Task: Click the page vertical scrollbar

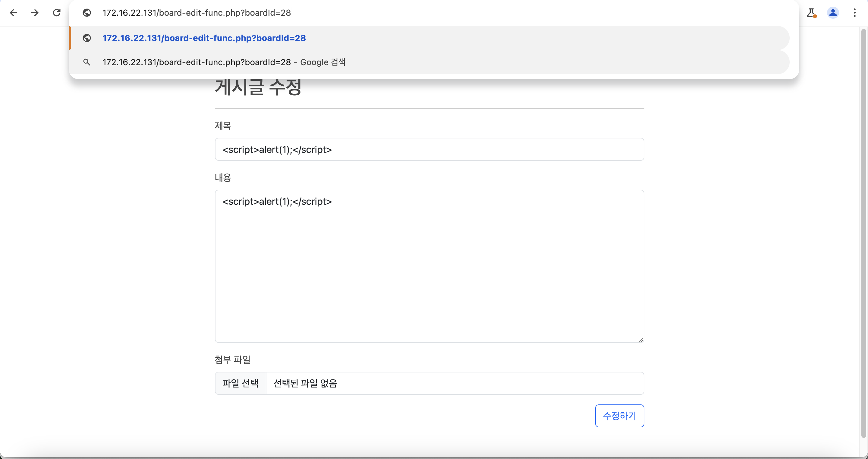Action: tap(863, 233)
